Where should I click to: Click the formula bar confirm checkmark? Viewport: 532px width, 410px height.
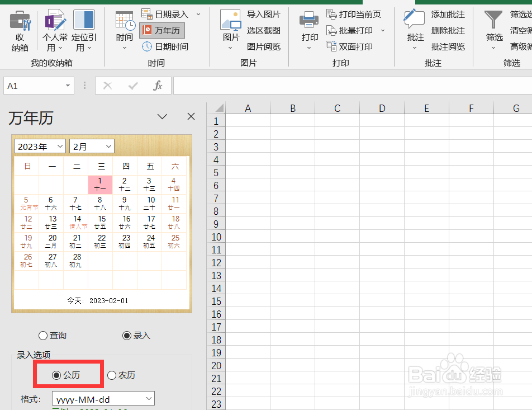click(133, 86)
